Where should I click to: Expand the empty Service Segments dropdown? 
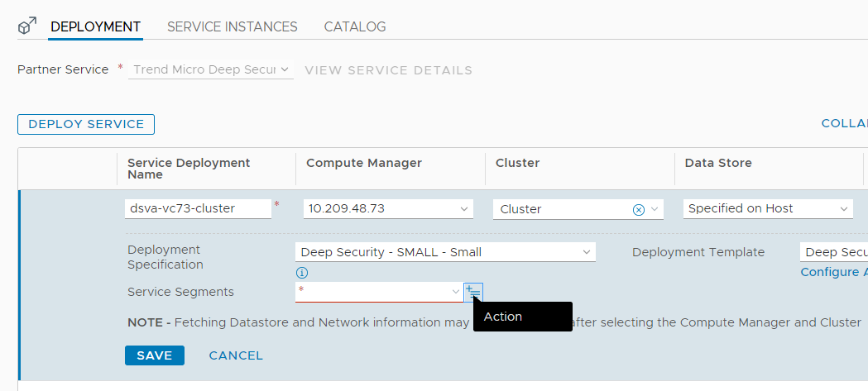coord(378,291)
